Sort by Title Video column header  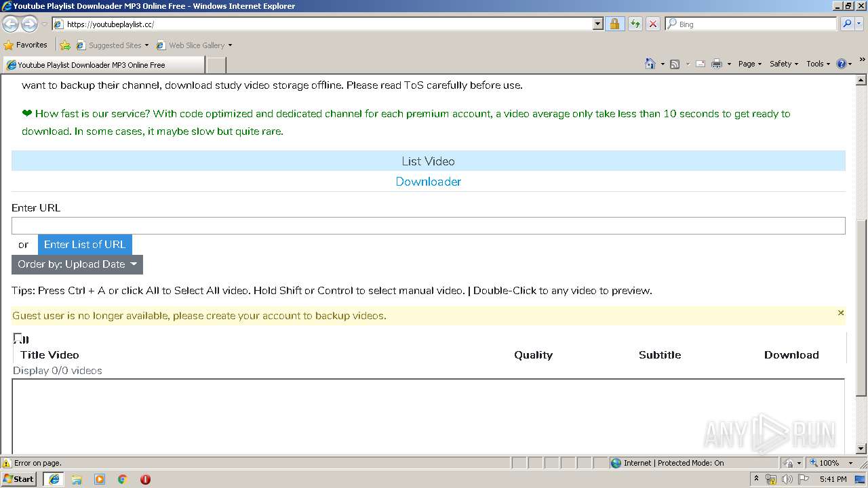[50, 355]
